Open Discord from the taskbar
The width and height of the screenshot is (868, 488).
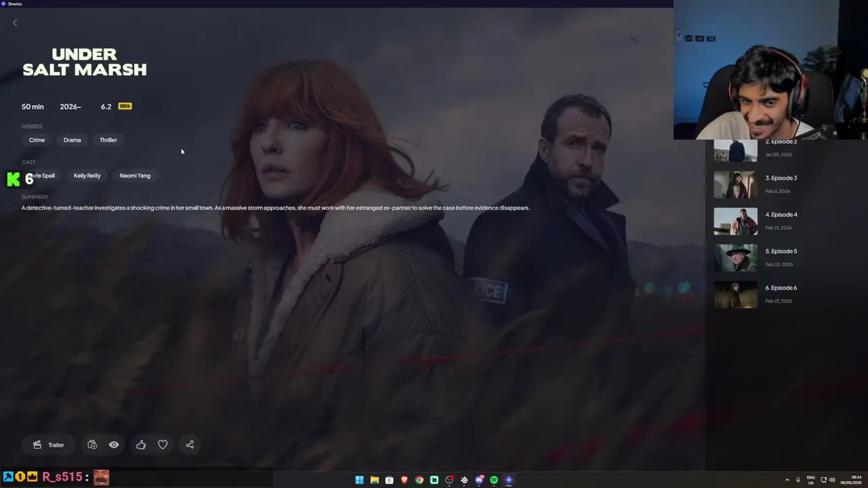479,480
